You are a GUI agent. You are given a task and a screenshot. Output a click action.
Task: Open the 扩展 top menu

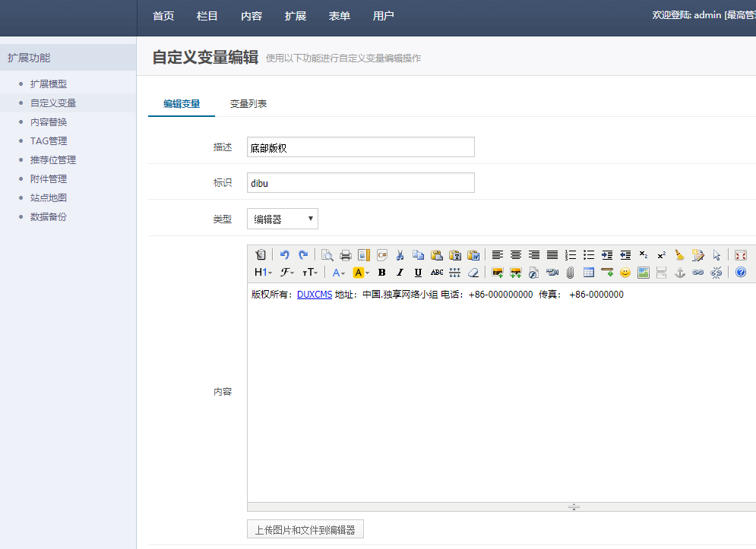pyautogui.click(x=296, y=16)
